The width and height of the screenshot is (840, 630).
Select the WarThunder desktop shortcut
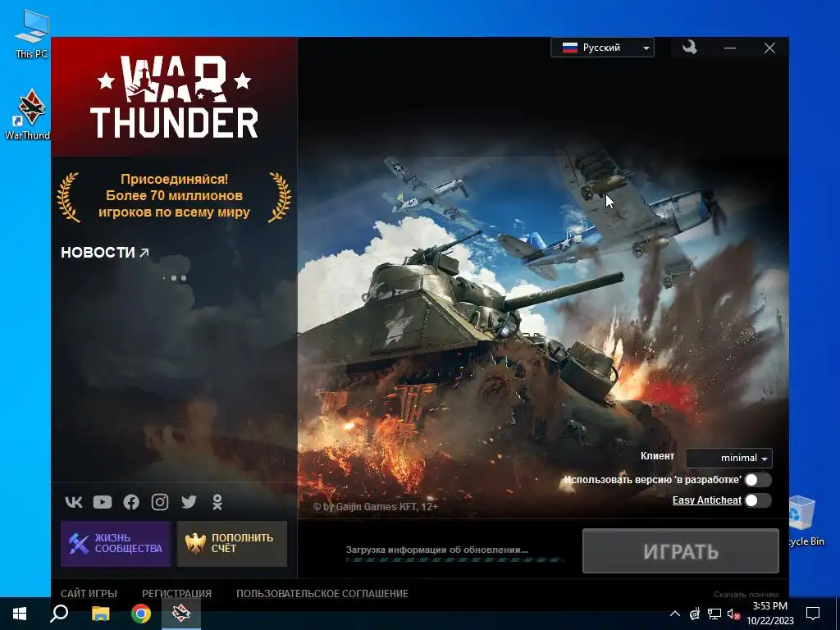30,115
